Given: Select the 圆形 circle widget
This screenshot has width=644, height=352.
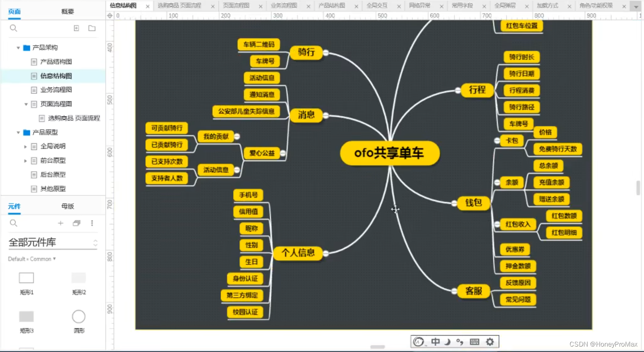Looking at the screenshot, I should (x=79, y=316).
